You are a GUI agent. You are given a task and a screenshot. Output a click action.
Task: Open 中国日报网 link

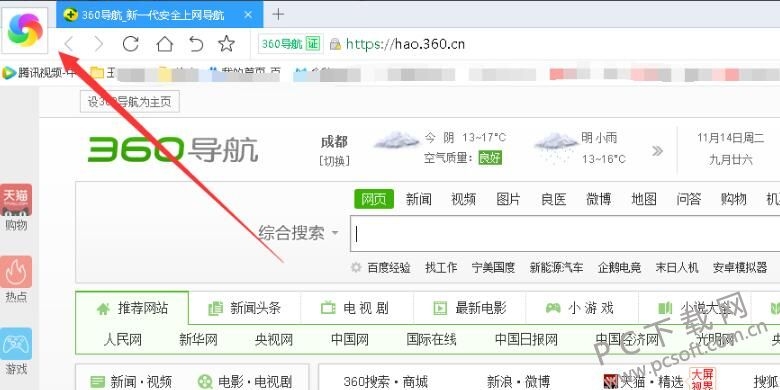526,340
